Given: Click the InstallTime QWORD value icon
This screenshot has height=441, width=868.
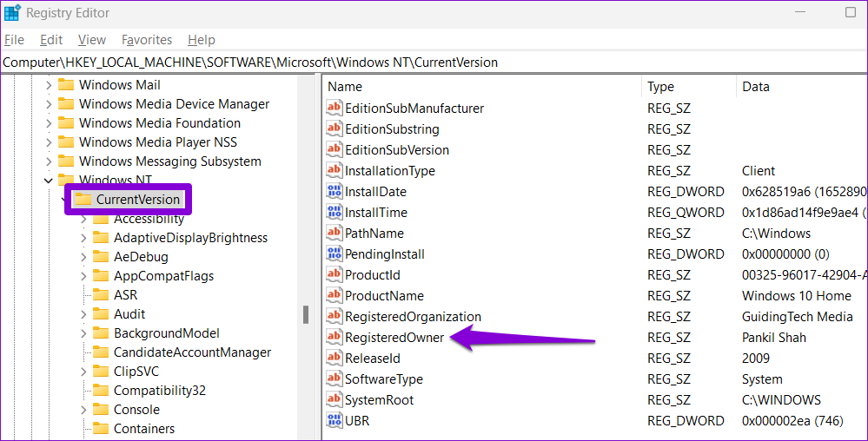Looking at the screenshot, I should 335,213.
